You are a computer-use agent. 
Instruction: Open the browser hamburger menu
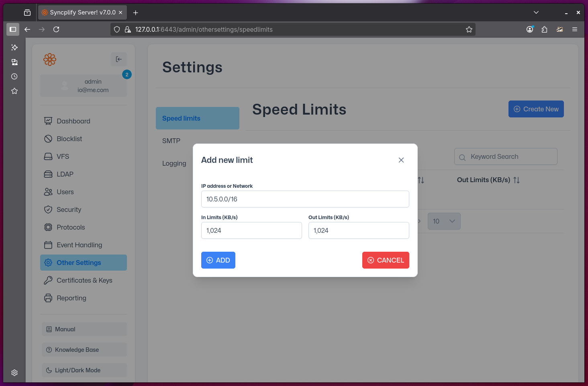pos(575,29)
